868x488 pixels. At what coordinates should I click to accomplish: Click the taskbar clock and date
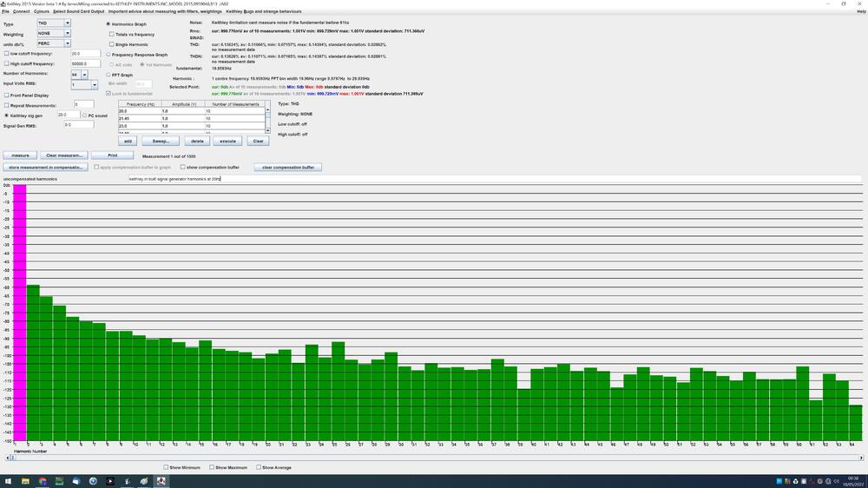click(852, 481)
